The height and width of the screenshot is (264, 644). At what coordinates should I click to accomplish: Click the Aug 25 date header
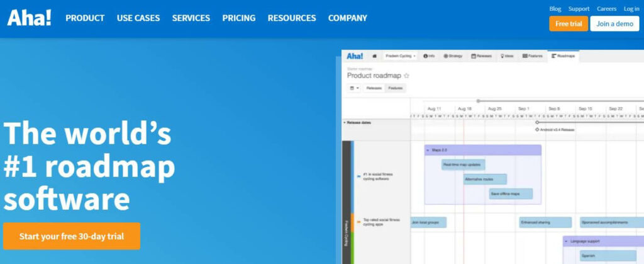click(495, 109)
